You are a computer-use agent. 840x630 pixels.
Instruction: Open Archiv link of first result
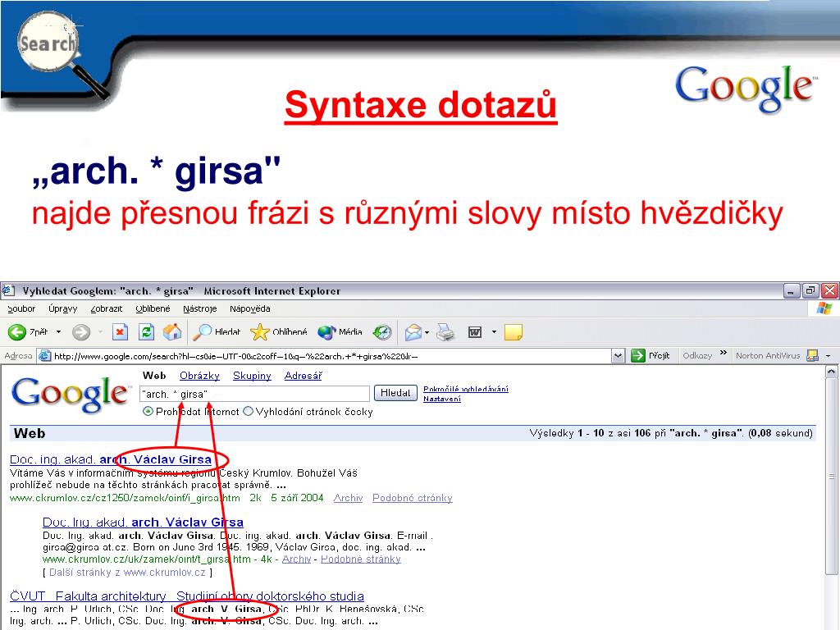[348, 498]
